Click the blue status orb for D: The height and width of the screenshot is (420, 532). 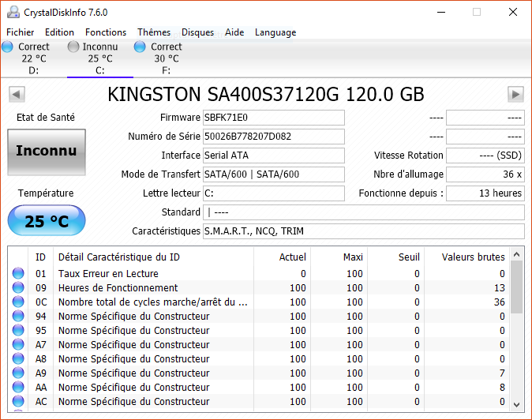click(x=7, y=47)
